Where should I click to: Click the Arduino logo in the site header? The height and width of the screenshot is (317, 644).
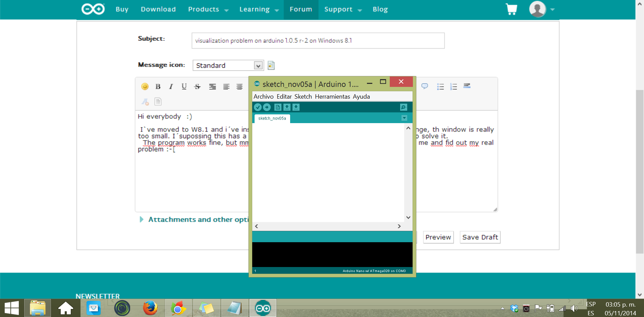point(93,9)
